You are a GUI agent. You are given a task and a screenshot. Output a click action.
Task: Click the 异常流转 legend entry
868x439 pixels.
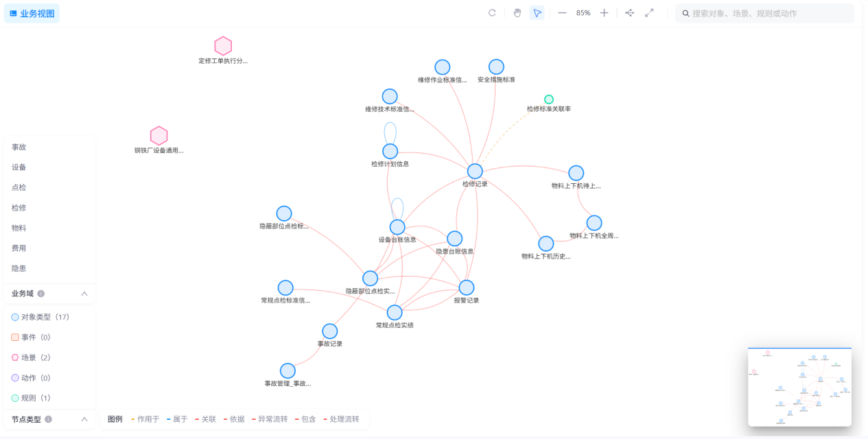coord(270,419)
